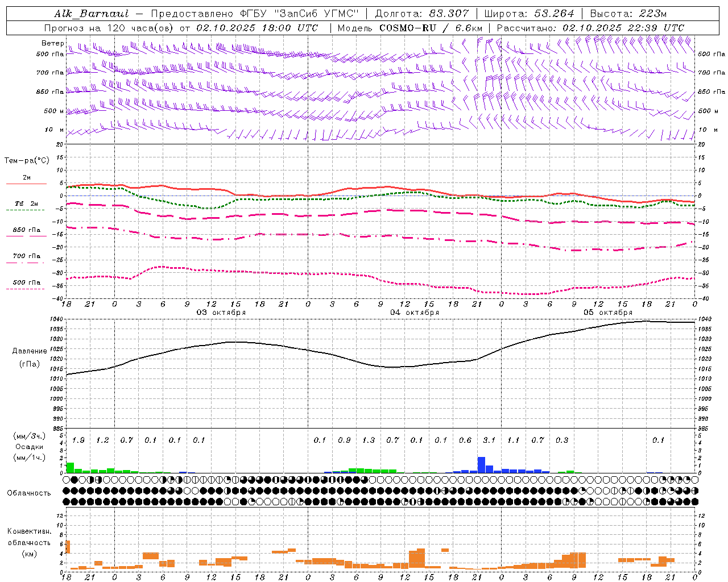The image size is (728, 582).
Task: Click the 'Тем-ра(°C)' temperature panel label
Action: pyautogui.click(x=27, y=161)
